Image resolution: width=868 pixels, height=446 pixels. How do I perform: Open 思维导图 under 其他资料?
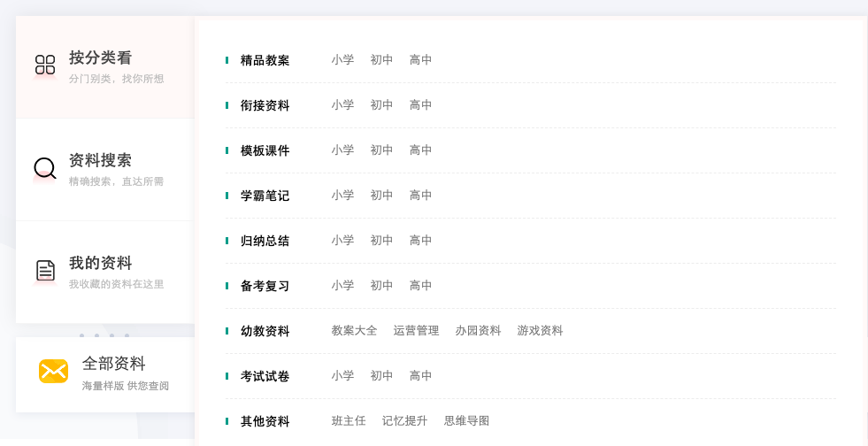tap(466, 421)
